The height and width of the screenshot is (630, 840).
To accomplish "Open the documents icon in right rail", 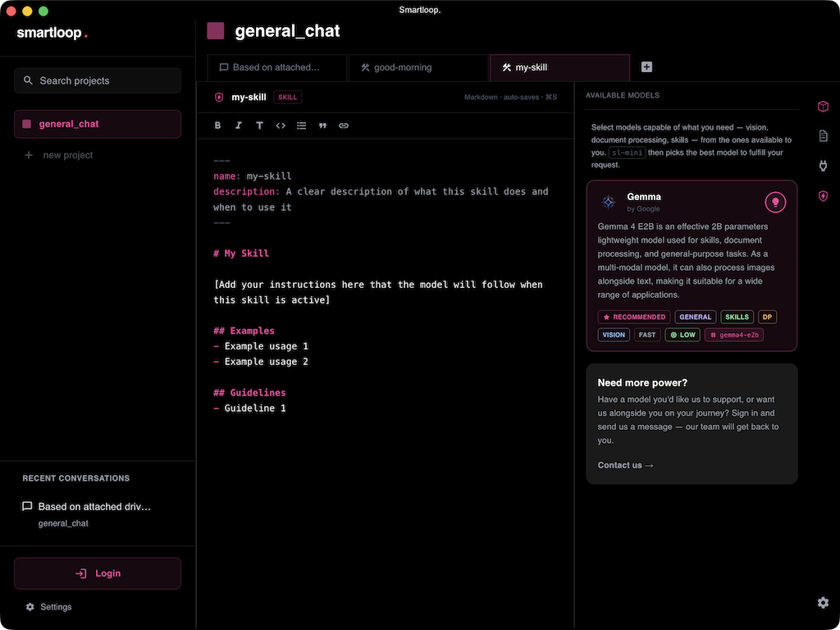I will click(824, 136).
